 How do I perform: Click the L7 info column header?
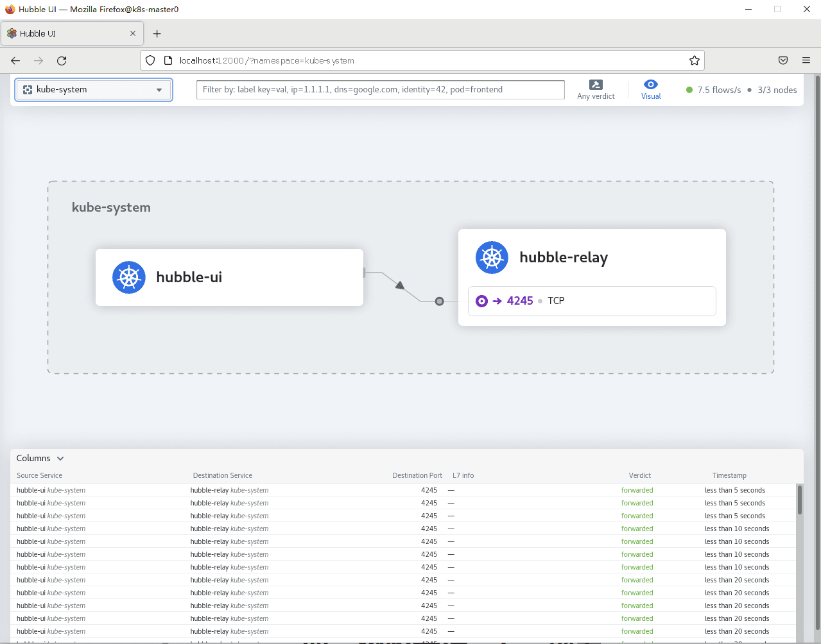click(x=463, y=475)
